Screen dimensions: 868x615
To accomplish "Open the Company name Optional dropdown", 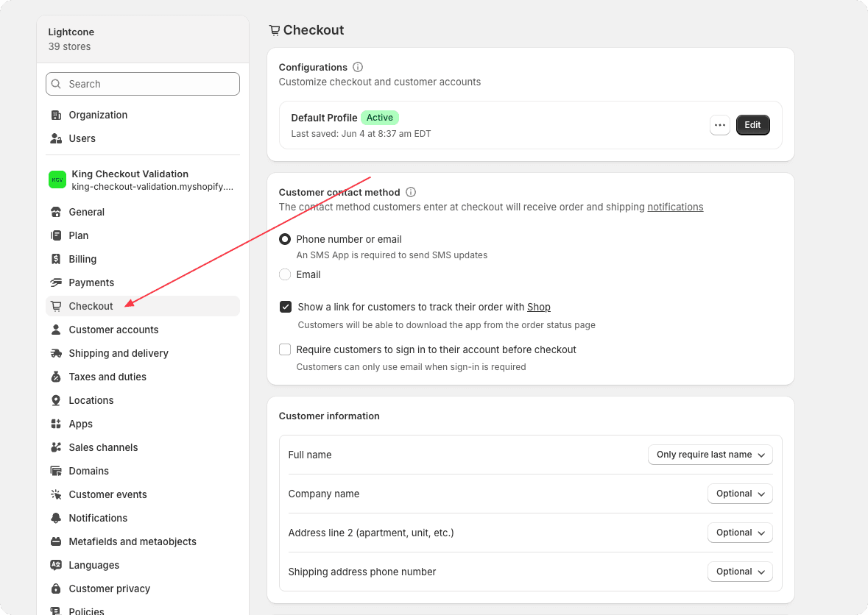I will [740, 494].
